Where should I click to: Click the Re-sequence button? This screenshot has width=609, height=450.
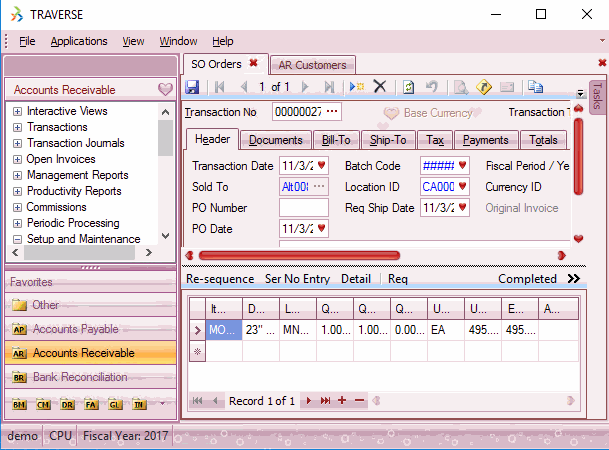220,279
